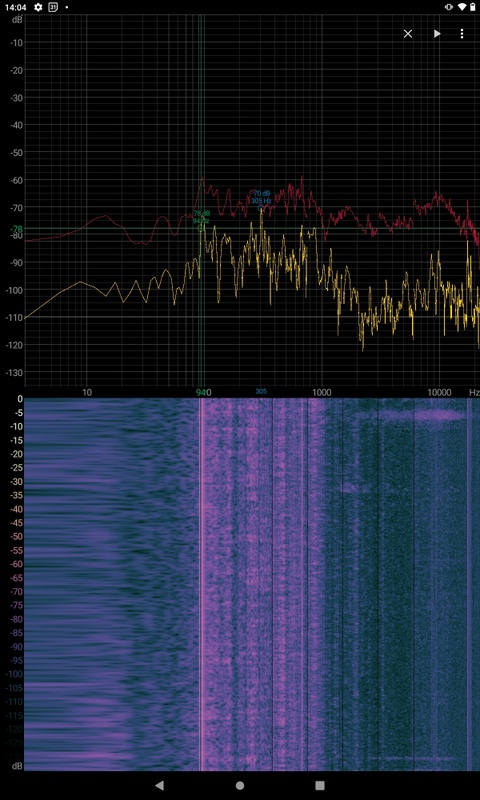480x800 pixels.
Task: Select the green 94 Hz peak marker label
Action: tap(201, 217)
